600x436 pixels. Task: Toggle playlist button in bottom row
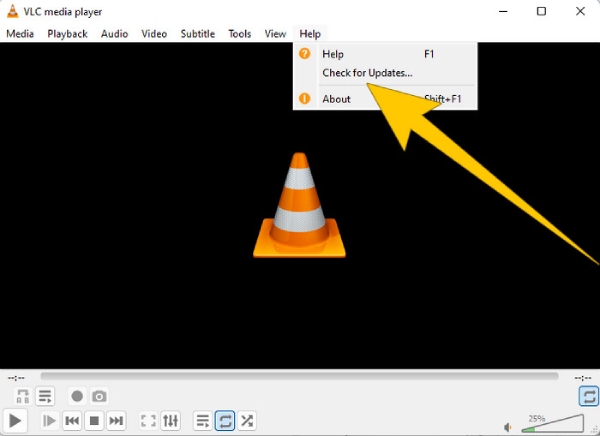tap(203, 421)
